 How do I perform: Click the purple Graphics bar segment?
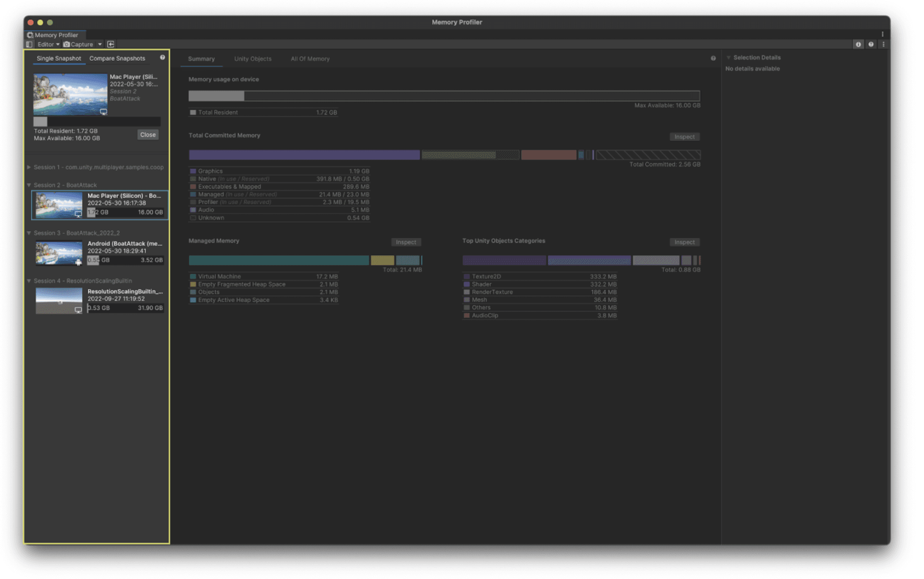(x=304, y=155)
